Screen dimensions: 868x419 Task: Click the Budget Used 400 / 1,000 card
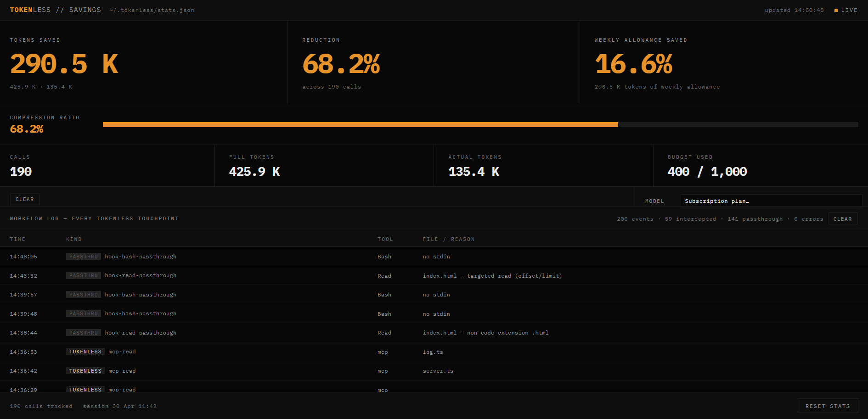click(x=761, y=166)
